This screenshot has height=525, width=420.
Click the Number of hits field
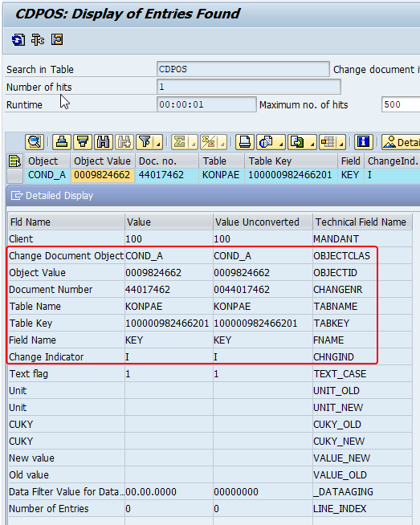point(249,87)
